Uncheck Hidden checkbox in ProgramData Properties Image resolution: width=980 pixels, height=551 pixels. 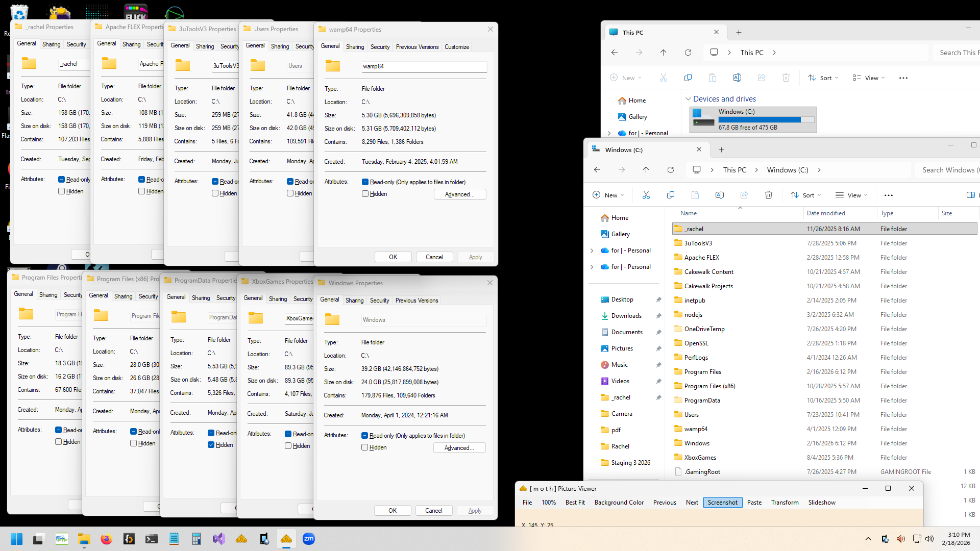coord(211,445)
